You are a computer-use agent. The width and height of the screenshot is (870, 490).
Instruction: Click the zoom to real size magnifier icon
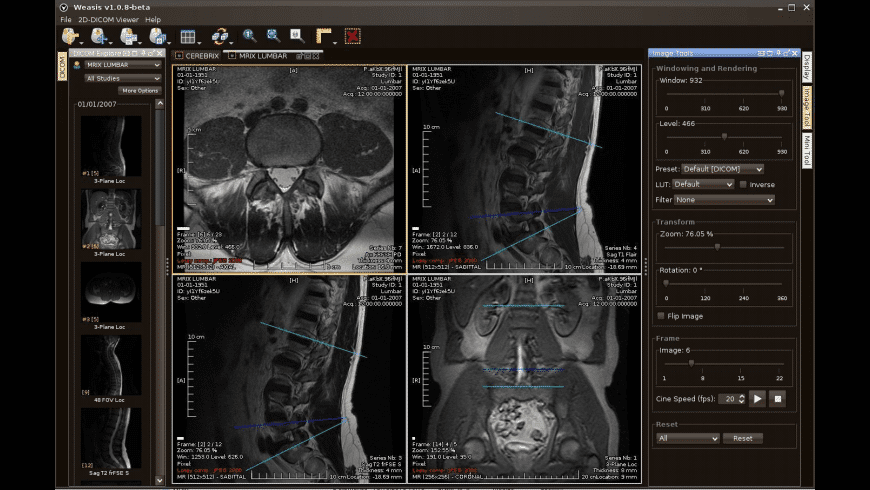tap(249, 36)
